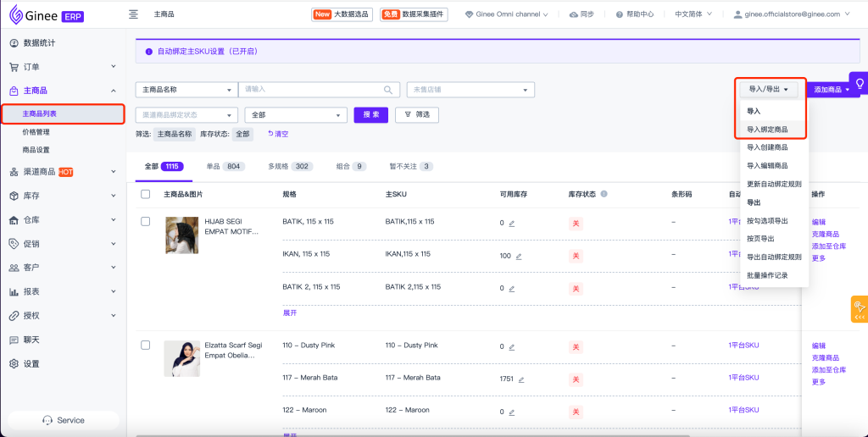Click the sidebar collapse hamburger icon
Screen dimensions: 868x437
pos(133,14)
